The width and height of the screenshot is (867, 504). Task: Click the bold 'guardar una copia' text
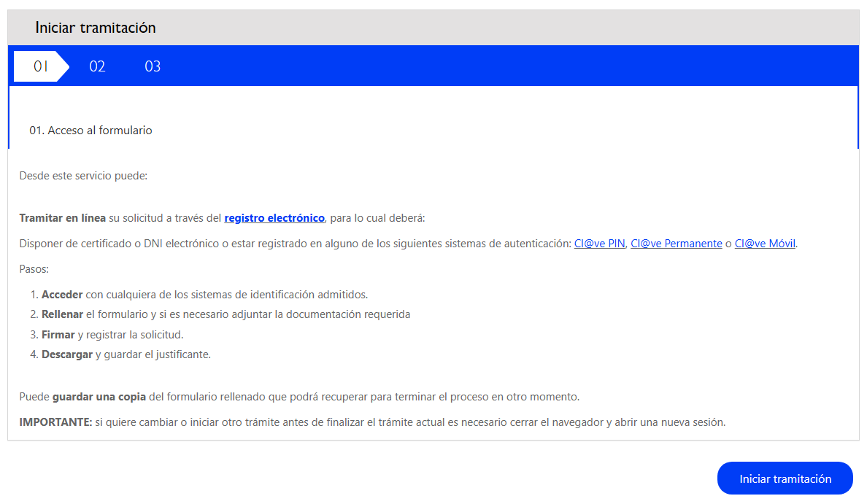pyautogui.click(x=99, y=398)
